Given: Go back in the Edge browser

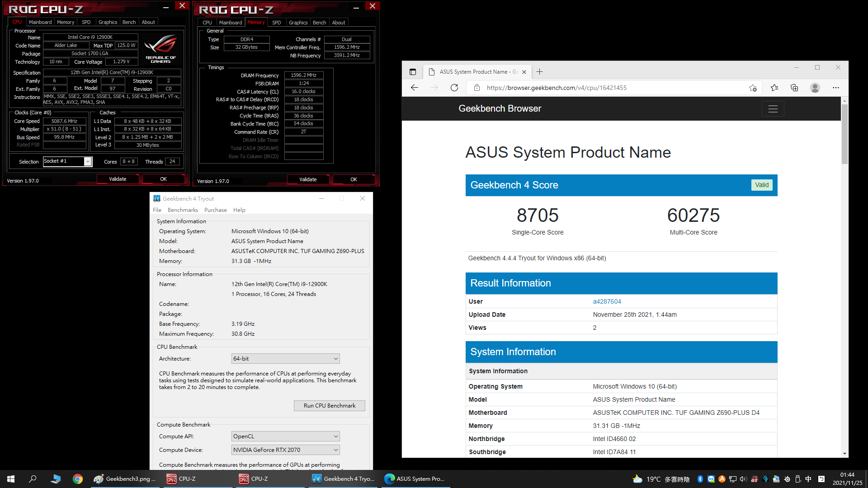Looking at the screenshot, I should pos(415,88).
